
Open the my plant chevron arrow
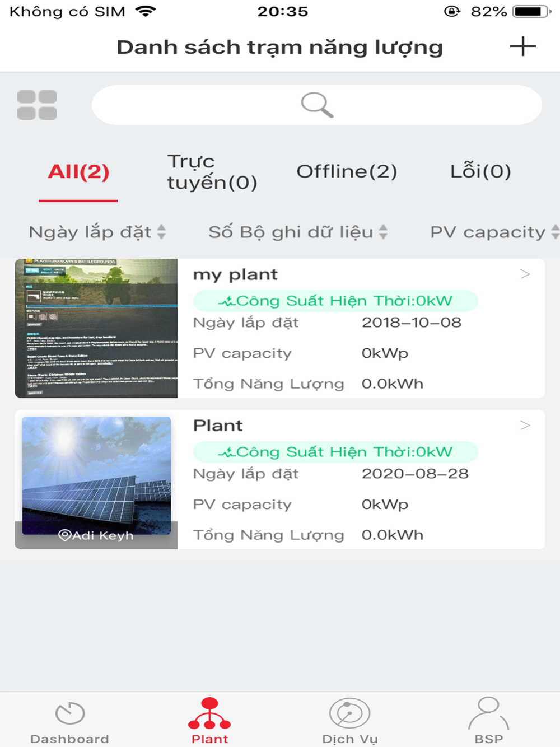[x=525, y=274]
